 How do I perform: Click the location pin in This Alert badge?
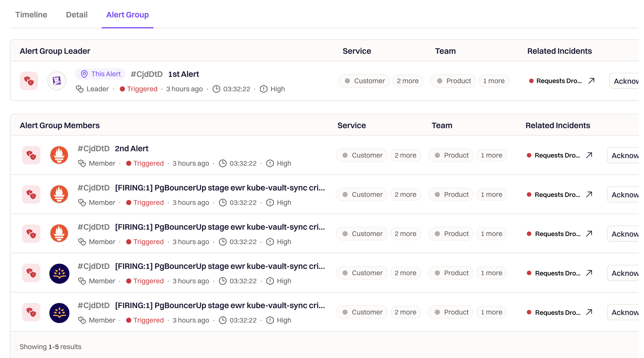coord(84,74)
